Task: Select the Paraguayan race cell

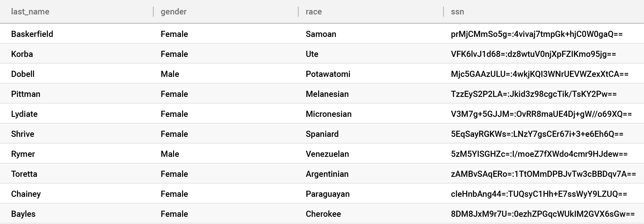Action: (x=328, y=194)
